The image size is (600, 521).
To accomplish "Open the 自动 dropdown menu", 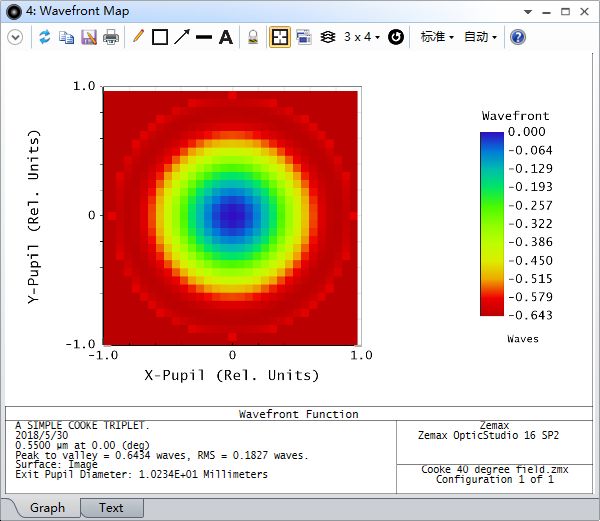I will (480, 37).
